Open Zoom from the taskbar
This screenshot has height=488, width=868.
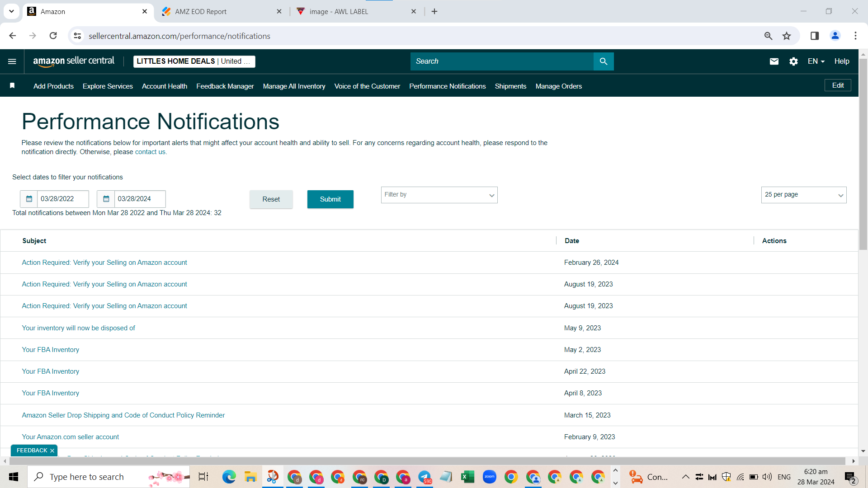coord(489,477)
